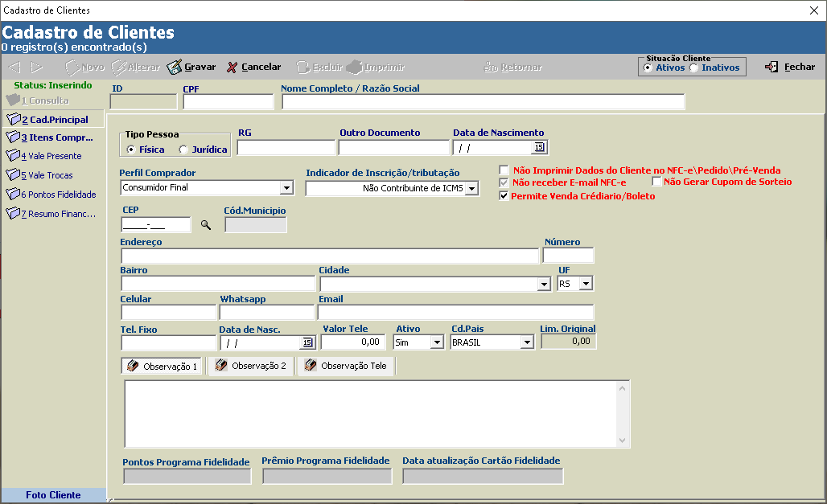Select the Inativos radio option
This screenshot has height=504, width=827.
tap(694, 68)
